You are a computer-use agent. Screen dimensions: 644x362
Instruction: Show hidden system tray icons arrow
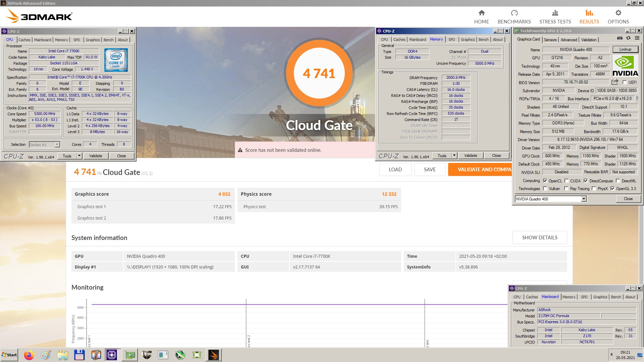point(611,355)
